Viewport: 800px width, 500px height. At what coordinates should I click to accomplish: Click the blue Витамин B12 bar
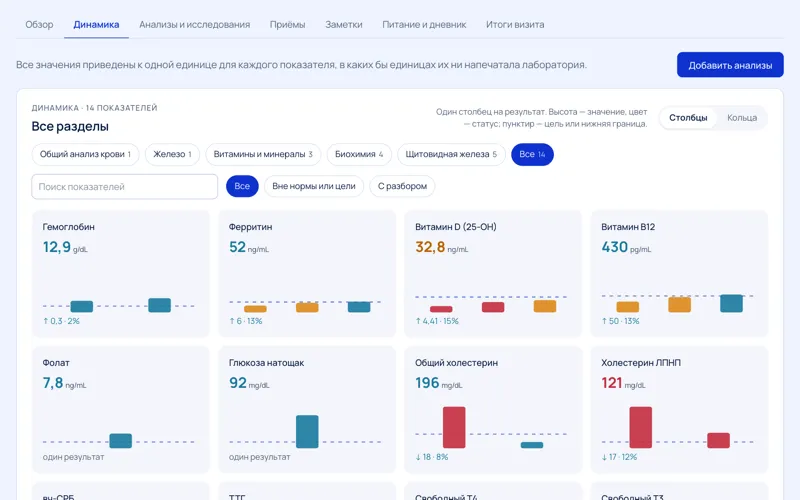click(x=731, y=304)
